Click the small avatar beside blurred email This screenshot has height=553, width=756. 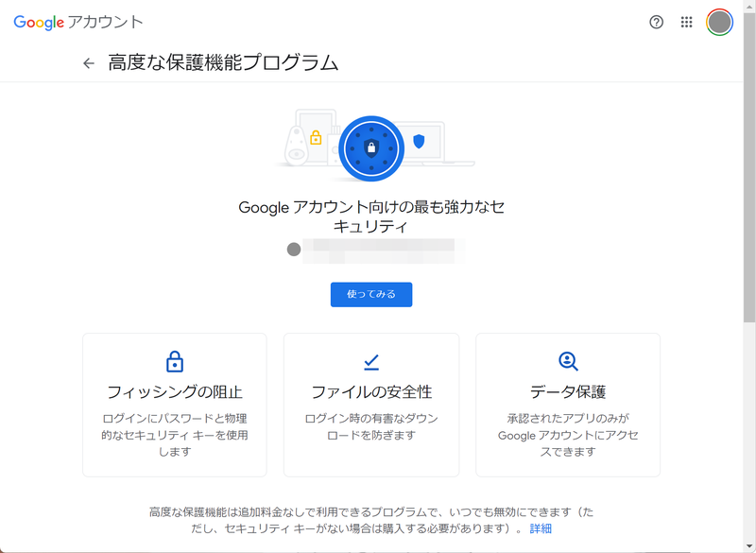point(294,250)
